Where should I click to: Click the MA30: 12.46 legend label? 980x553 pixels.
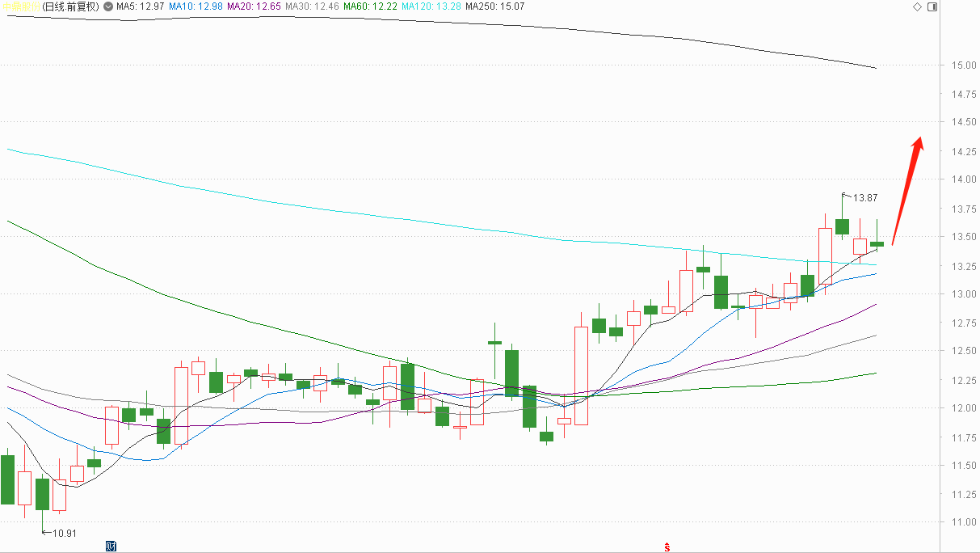[312, 6]
